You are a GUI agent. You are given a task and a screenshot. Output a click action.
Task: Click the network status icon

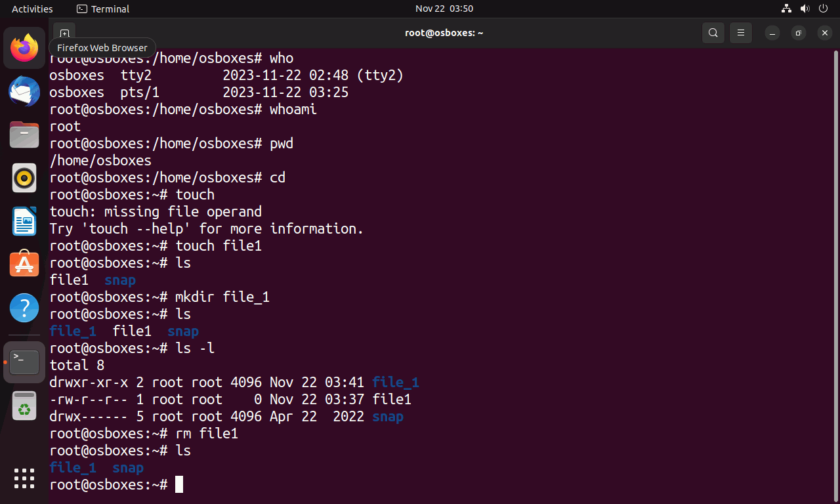click(787, 9)
